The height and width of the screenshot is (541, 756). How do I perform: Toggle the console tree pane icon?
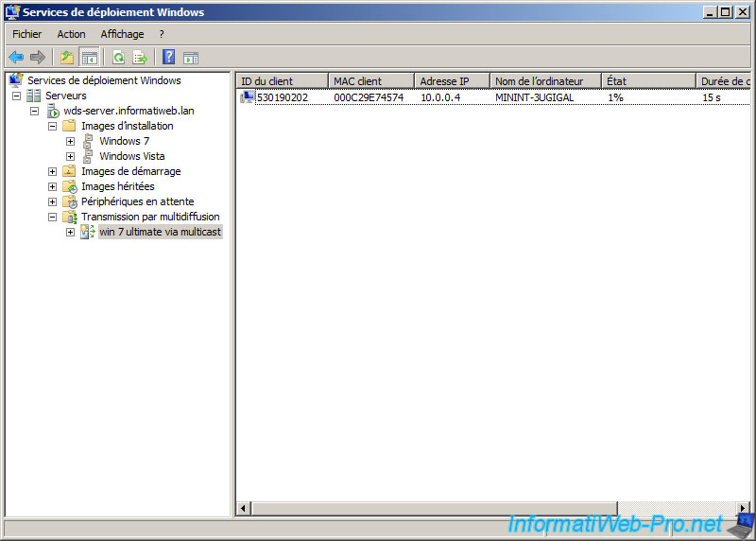click(x=90, y=58)
